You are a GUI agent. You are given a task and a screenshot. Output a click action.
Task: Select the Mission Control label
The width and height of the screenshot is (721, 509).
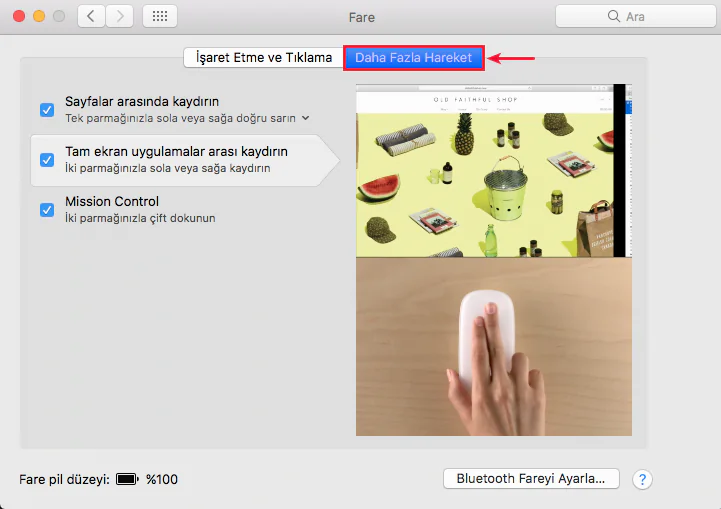112,201
